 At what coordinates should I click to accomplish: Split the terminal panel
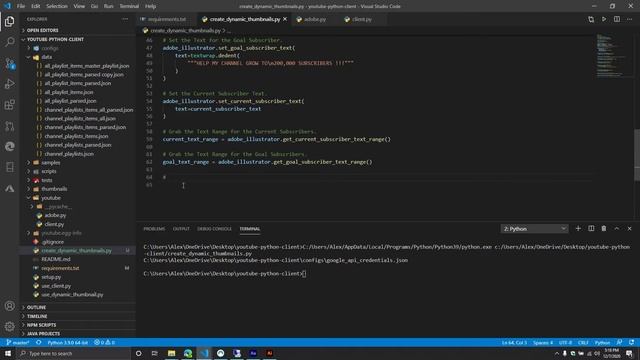pyautogui.click(x=591, y=229)
